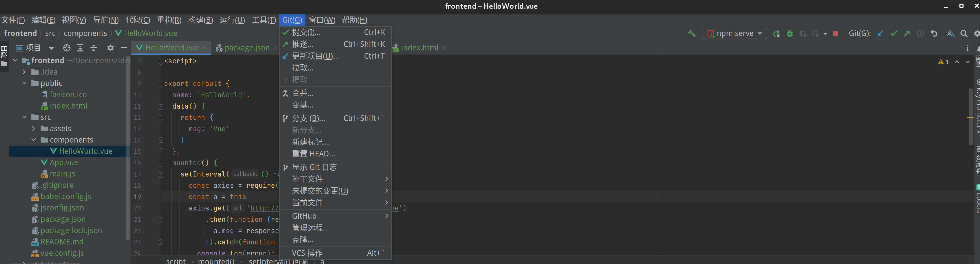Stop the running process with red square

pos(836,33)
